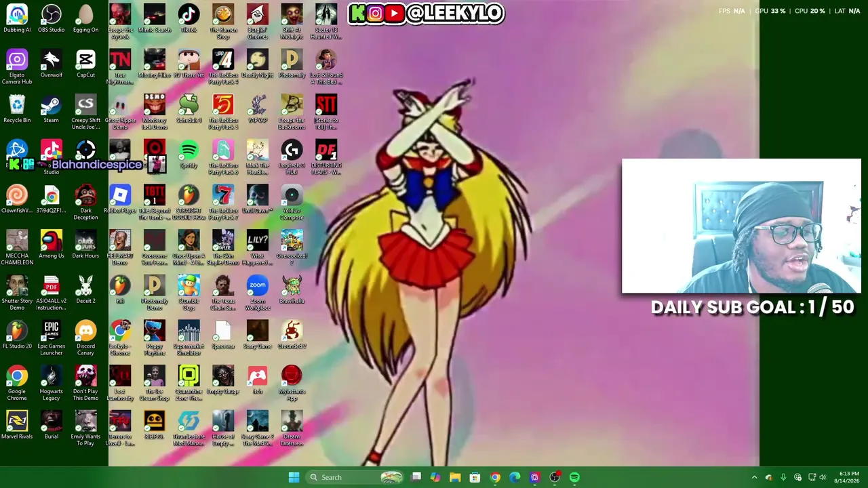
Task: Select the Emily Wants To Play icon
Action: [85, 428]
